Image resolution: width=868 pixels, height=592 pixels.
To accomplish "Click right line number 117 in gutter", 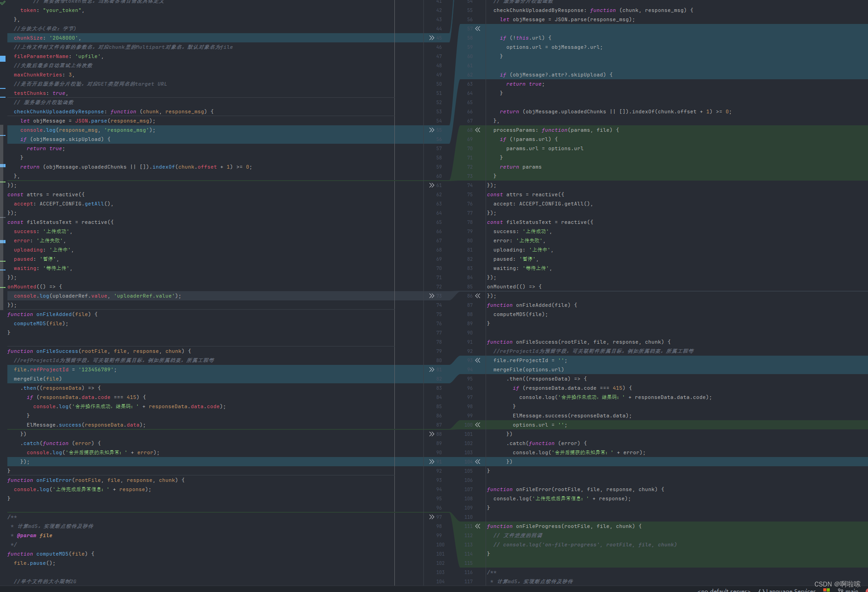I will point(469,581).
